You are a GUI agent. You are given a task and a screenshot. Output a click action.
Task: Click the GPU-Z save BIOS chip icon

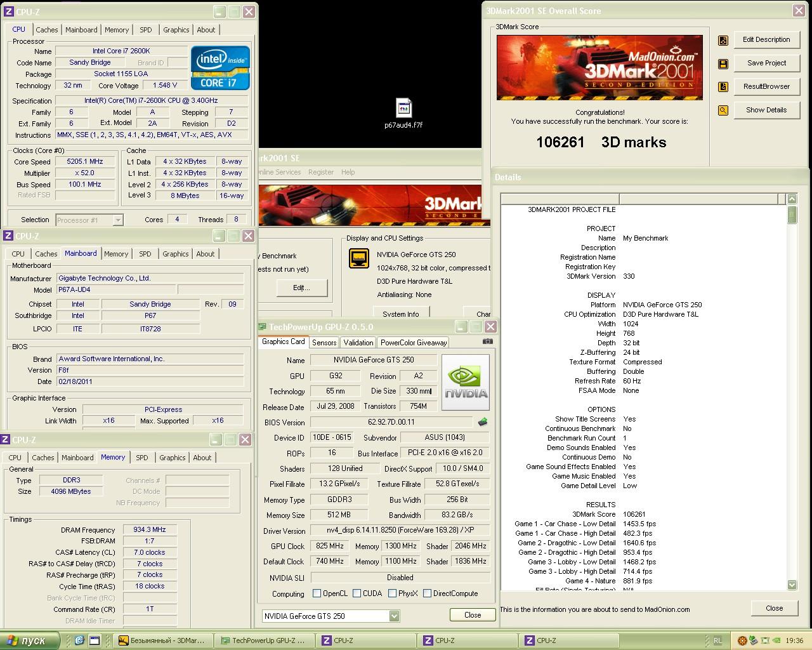coord(483,421)
